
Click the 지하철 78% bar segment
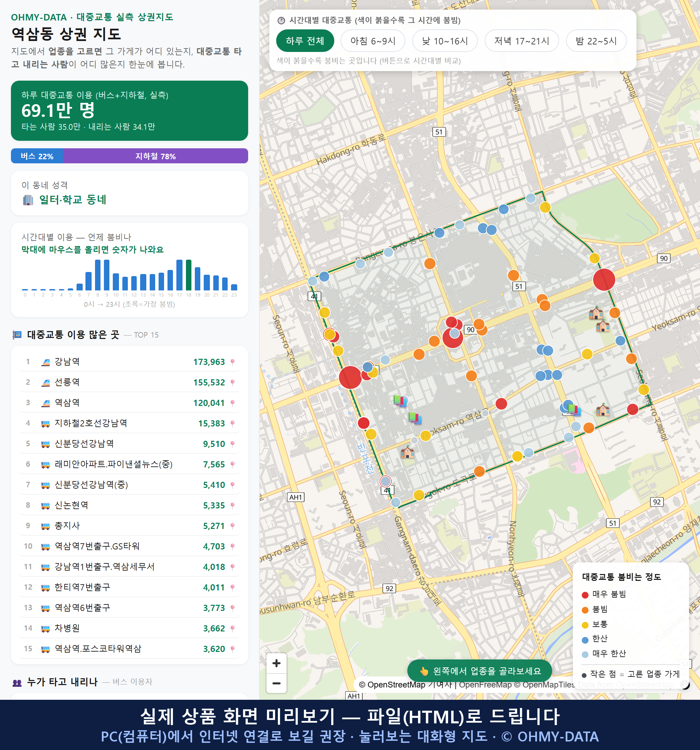[156, 156]
